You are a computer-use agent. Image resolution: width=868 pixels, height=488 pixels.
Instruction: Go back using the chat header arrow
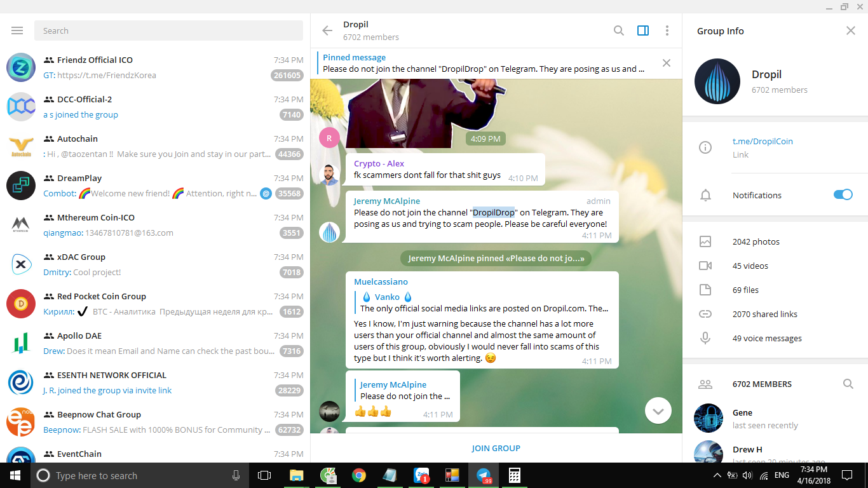pos(327,30)
